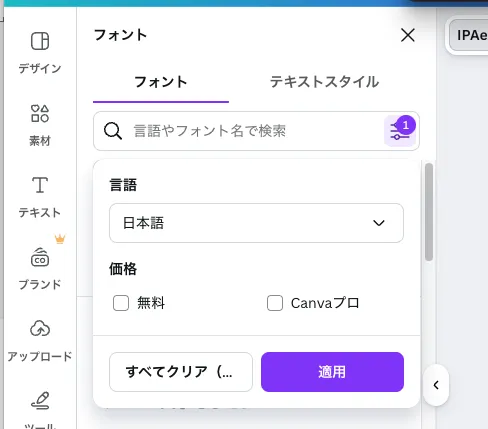The image size is (488, 429).
Task: Switch to the フォント tab
Action: (161, 83)
